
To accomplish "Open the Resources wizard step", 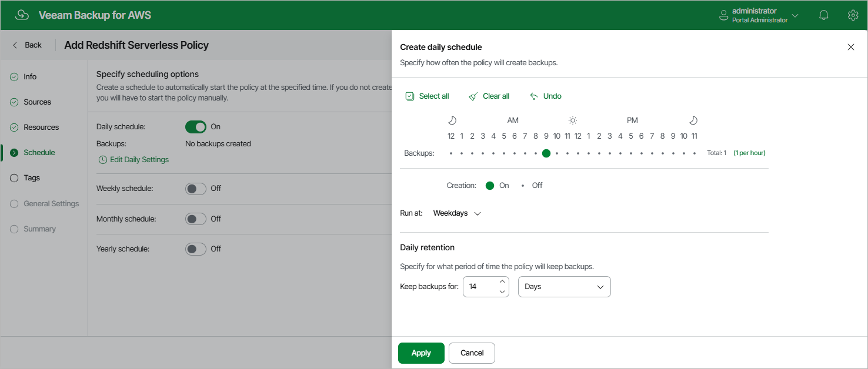I will pos(41,128).
